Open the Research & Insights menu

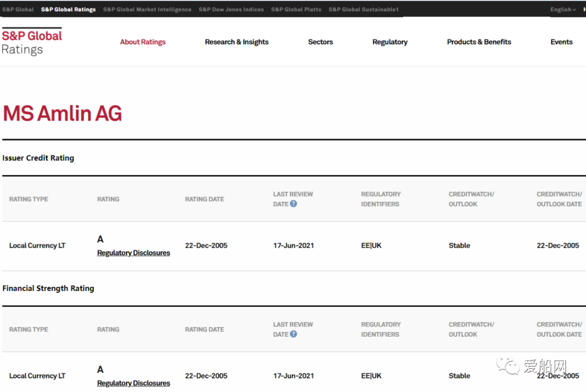pyautogui.click(x=237, y=42)
